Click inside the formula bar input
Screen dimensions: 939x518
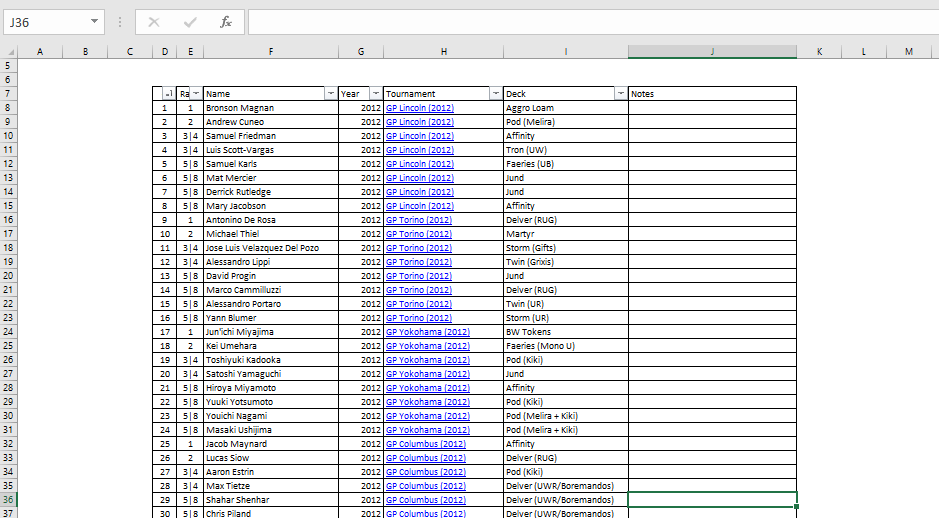[x=590, y=22]
